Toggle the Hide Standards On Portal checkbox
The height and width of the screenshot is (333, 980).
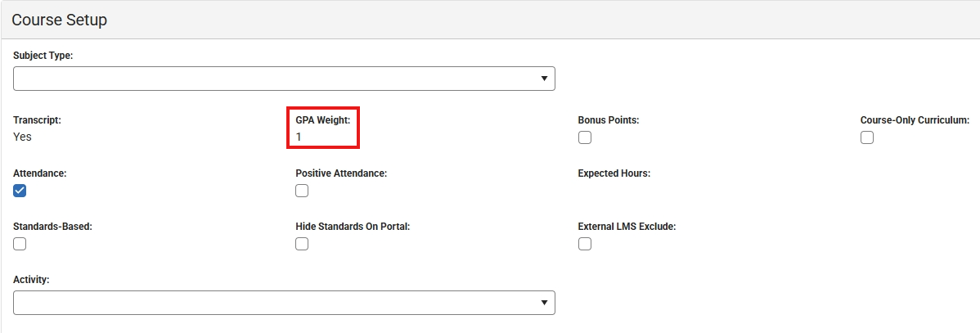click(x=302, y=244)
